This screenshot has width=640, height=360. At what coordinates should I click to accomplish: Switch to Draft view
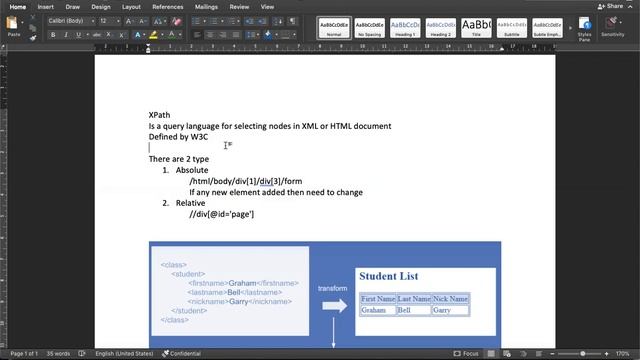[x=539, y=353]
